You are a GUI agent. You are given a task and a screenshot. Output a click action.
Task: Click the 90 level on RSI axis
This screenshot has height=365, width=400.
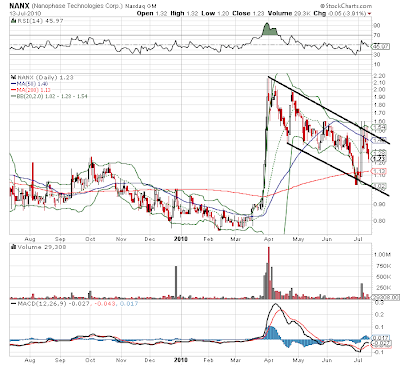click(377, 26)
